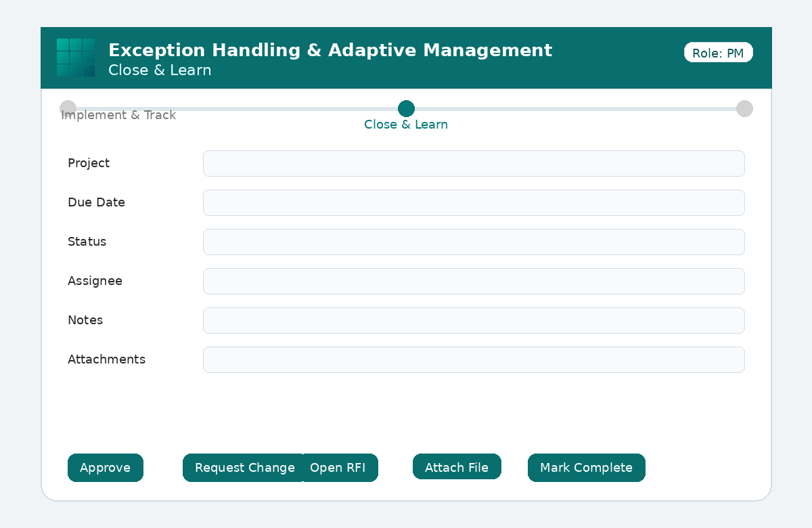812x528 pixels.
Task: Click the Attach File button
Action: click(457, 466)
